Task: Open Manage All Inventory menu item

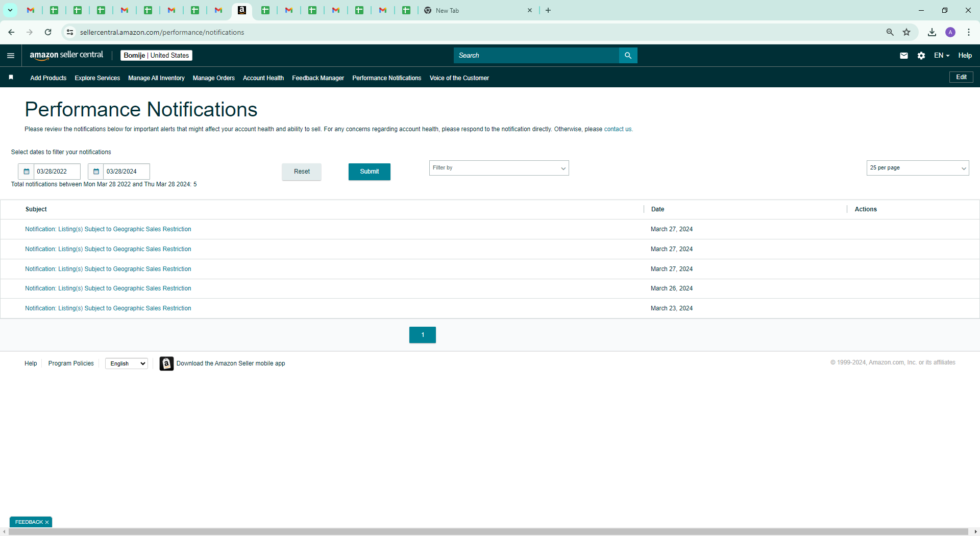Action: 156,78
